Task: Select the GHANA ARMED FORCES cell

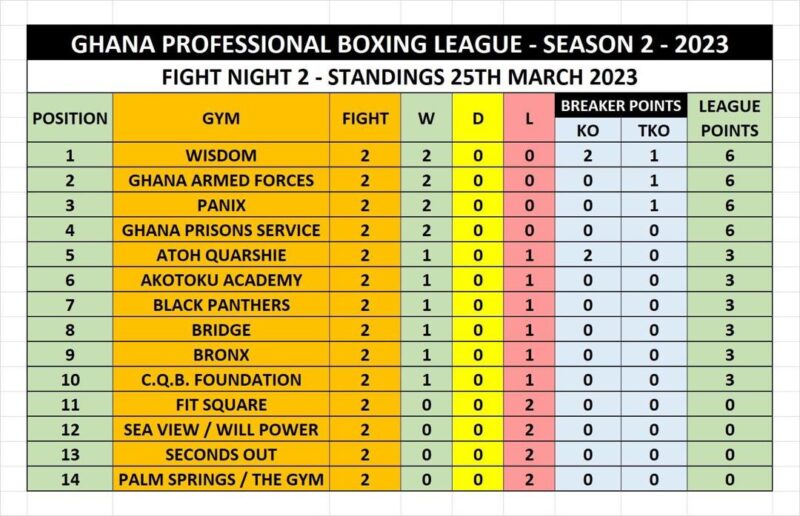Action: pos(221,180)
